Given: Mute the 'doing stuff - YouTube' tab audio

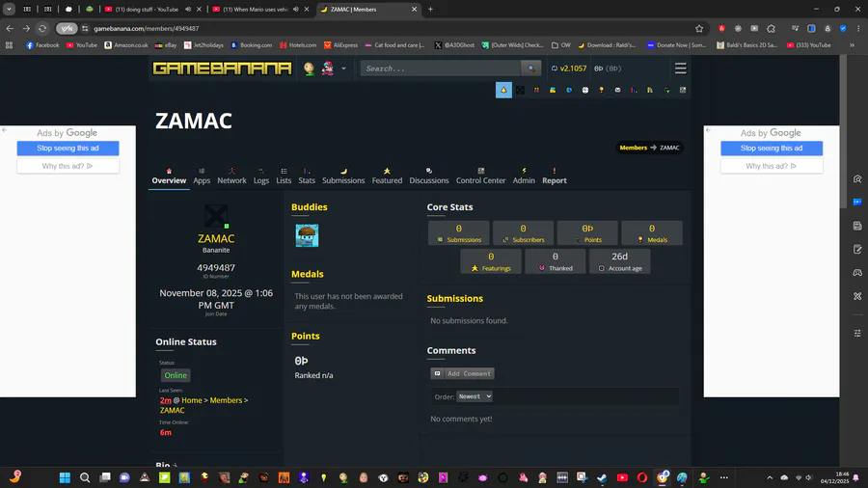Looking at the screenshot, I should pyautogui.click(x=188, y=10).
